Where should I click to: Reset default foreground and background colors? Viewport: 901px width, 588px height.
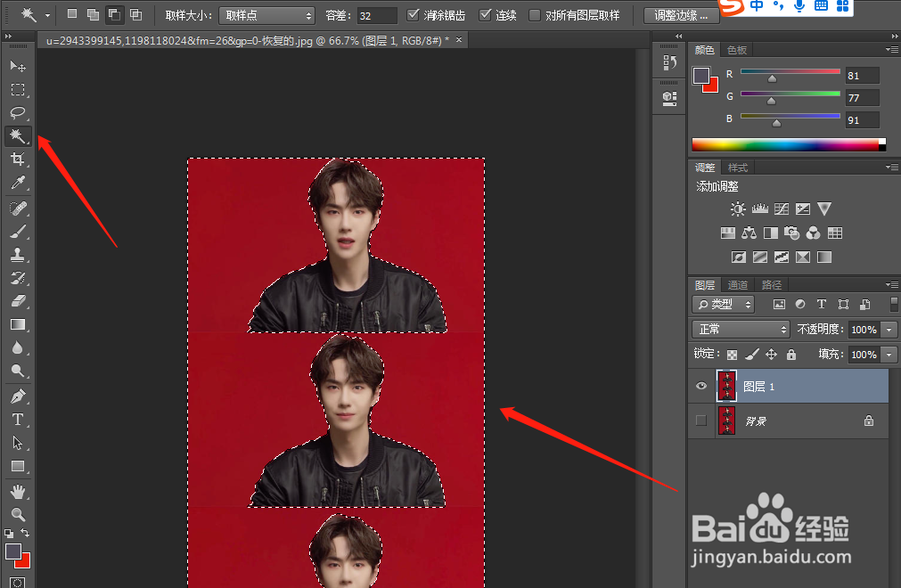pyautogui.click(x=9, y=534)
